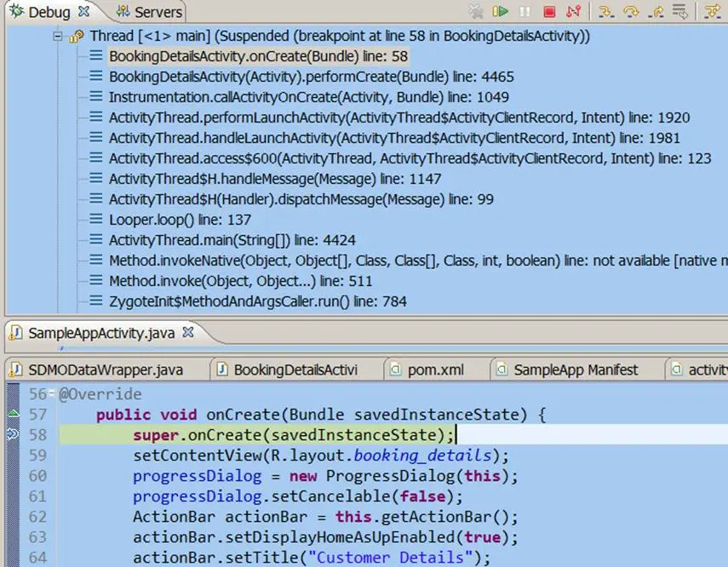Place cursor in super.onCreate(savedInstanceState) line
728x567 pixels.
coord(293,435)
